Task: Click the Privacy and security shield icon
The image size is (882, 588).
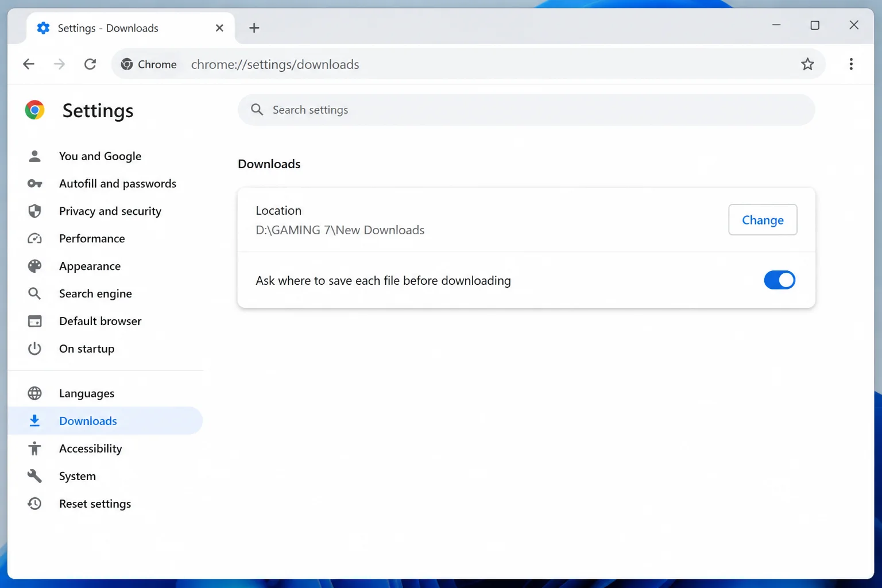Action: (34, 211)
